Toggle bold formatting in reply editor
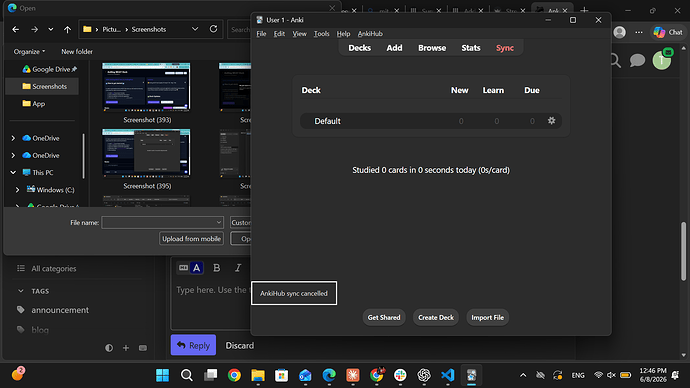This screenshot has height=388, width=690. pos(217,267)
